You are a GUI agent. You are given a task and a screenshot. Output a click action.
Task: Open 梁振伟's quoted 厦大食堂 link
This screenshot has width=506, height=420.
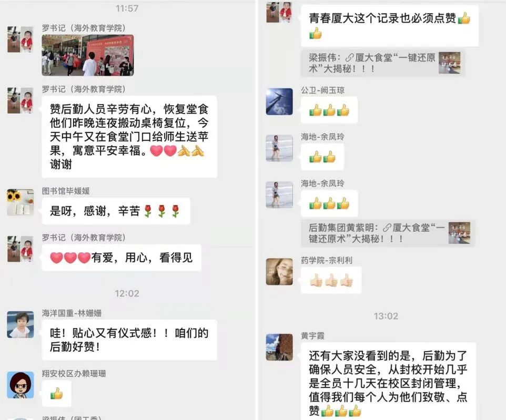click(383, 63)
